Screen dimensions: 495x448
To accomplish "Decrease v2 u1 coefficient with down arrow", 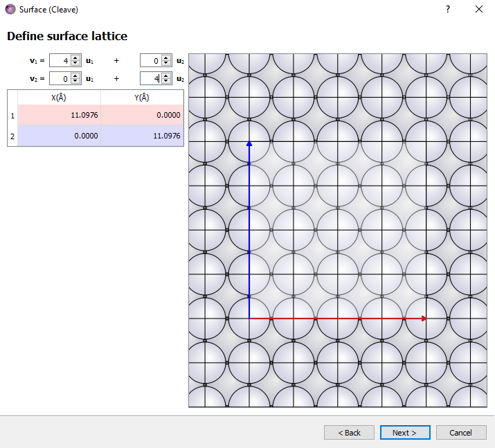I will pos(75,81).
